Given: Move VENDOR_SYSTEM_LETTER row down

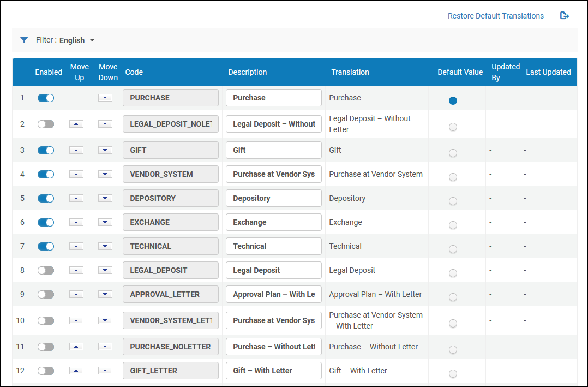Looking at the screenshot, I should [x=105, y=320].
